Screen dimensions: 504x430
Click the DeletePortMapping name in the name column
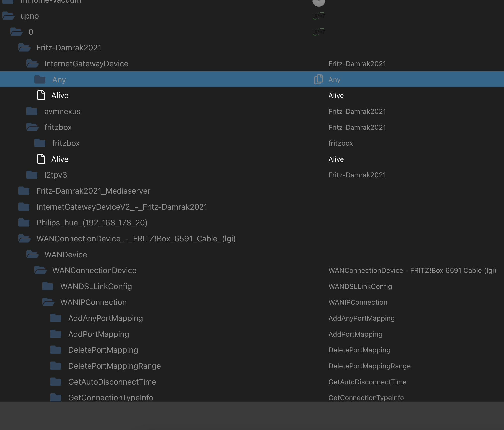(x=359, y=350)
